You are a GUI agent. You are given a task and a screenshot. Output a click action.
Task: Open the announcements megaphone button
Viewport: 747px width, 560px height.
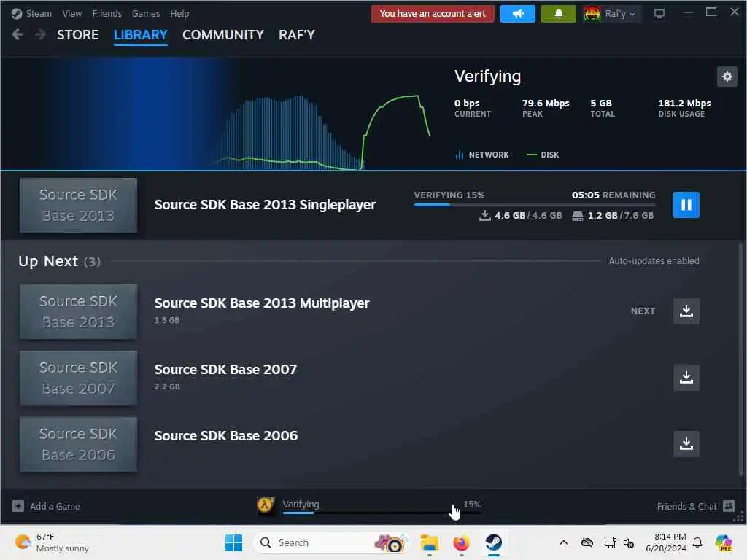[518, 14]
